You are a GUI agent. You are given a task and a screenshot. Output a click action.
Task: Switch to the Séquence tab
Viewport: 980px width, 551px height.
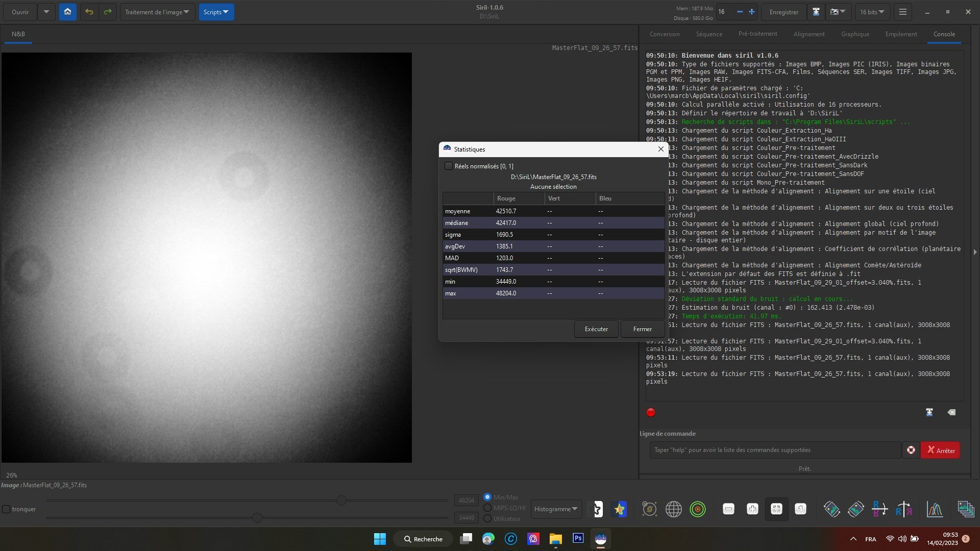pos(709,34)
